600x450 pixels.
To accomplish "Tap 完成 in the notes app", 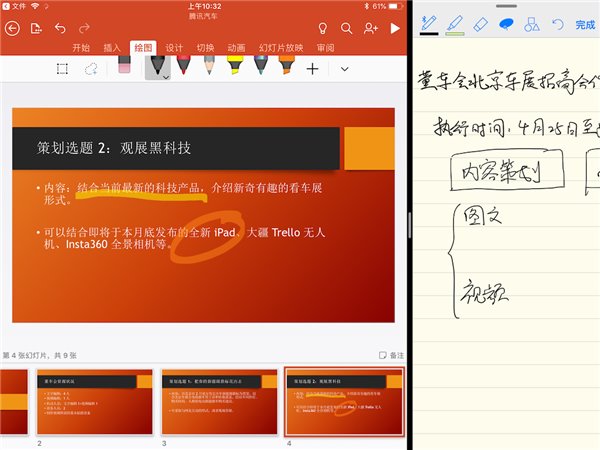I will click(585, 24).
